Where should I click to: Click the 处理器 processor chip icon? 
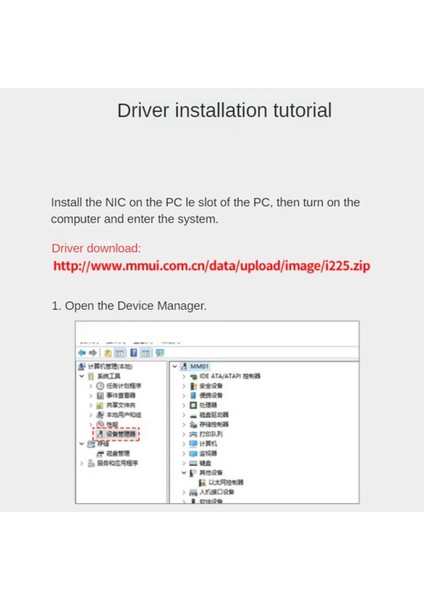coord(193,405)
